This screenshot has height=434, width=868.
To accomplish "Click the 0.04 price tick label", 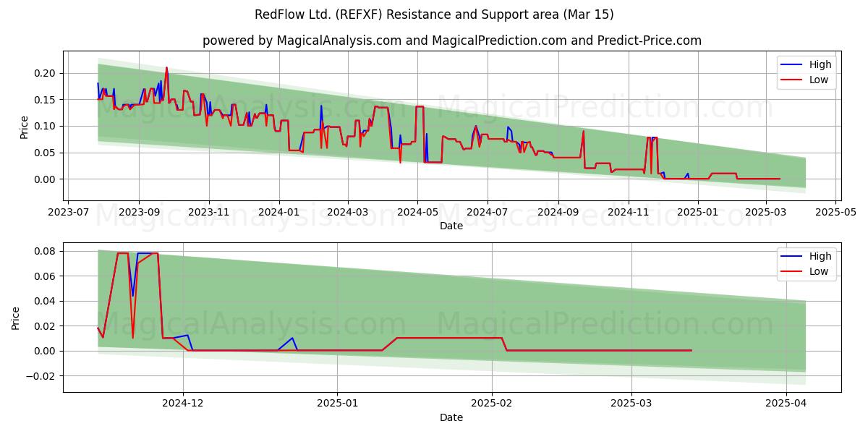I will pos(45,301).
